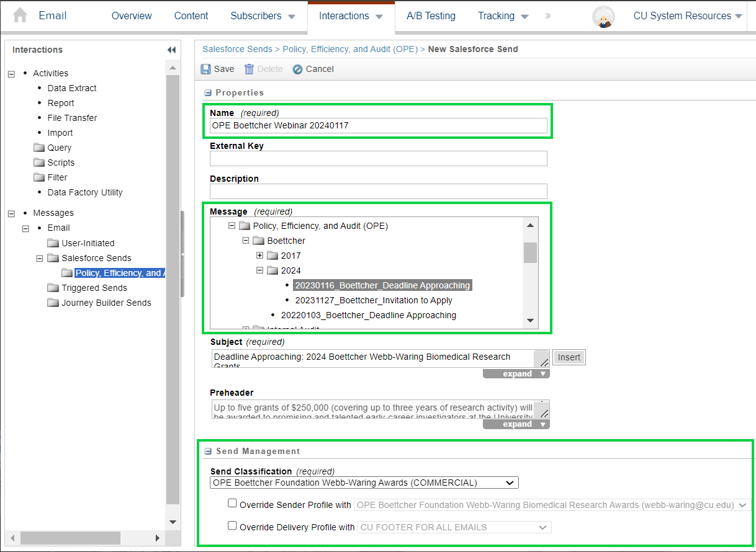Click the Cancel circle icon
This screenshot has height=552, width=756.
coord(297,69)
